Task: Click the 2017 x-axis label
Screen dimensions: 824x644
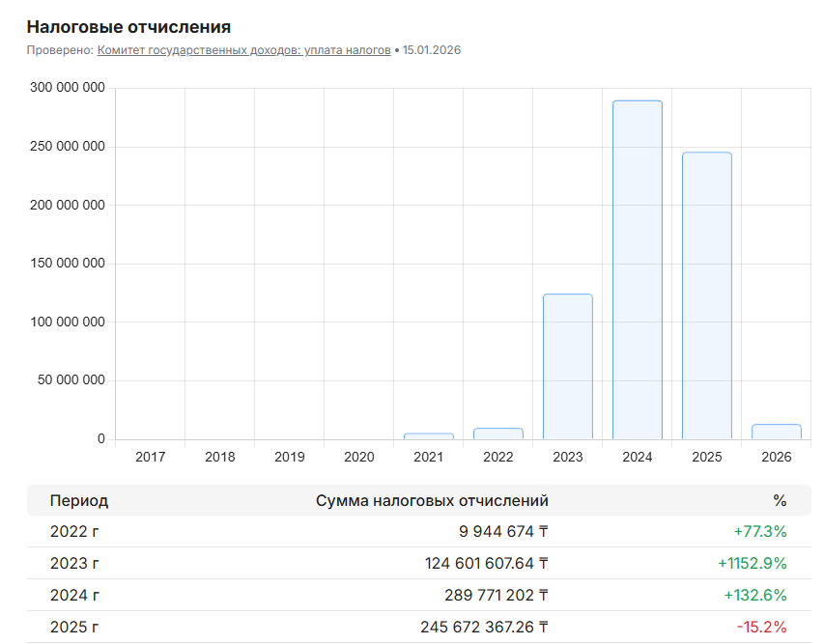Action: tap(151, 457)
